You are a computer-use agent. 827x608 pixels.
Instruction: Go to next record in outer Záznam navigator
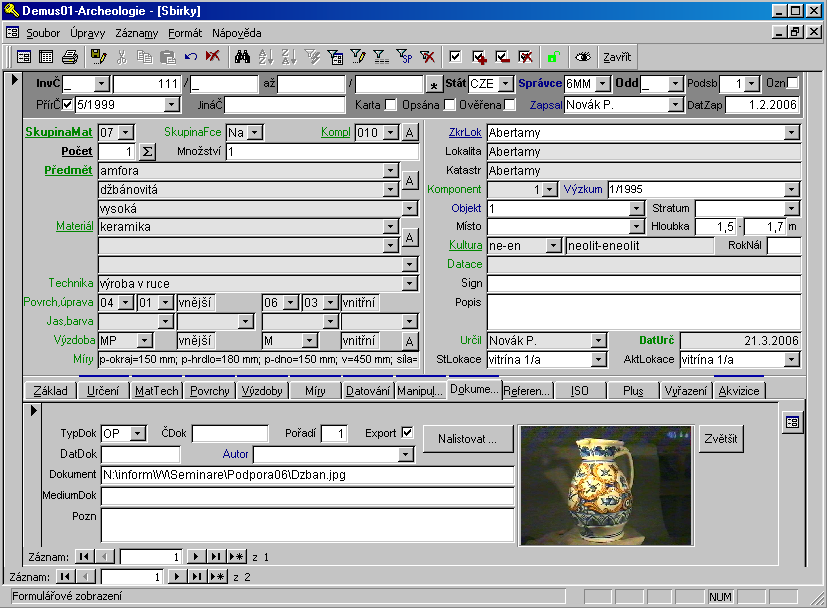click(x=177, y=577)
